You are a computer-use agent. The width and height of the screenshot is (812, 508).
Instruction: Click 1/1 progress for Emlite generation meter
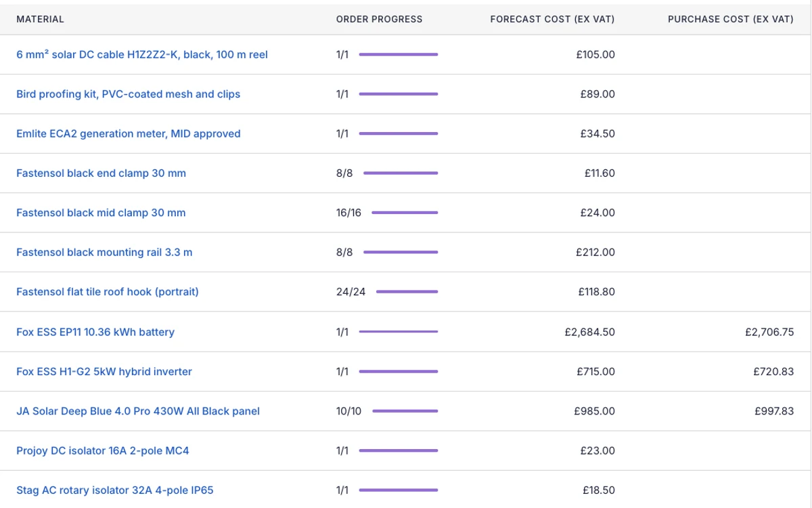(342, 133)
